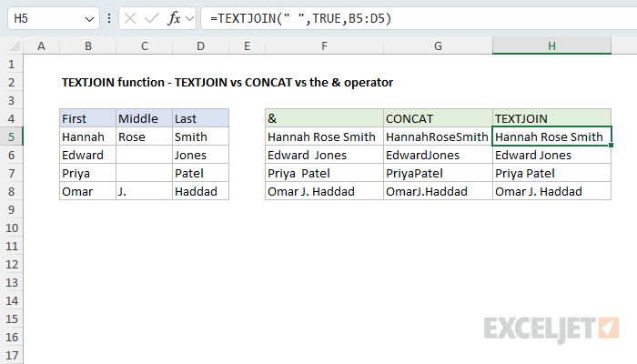Select the "Middle" header cell
The height and width of the screenshot is (364, 637).
(144, 118)
